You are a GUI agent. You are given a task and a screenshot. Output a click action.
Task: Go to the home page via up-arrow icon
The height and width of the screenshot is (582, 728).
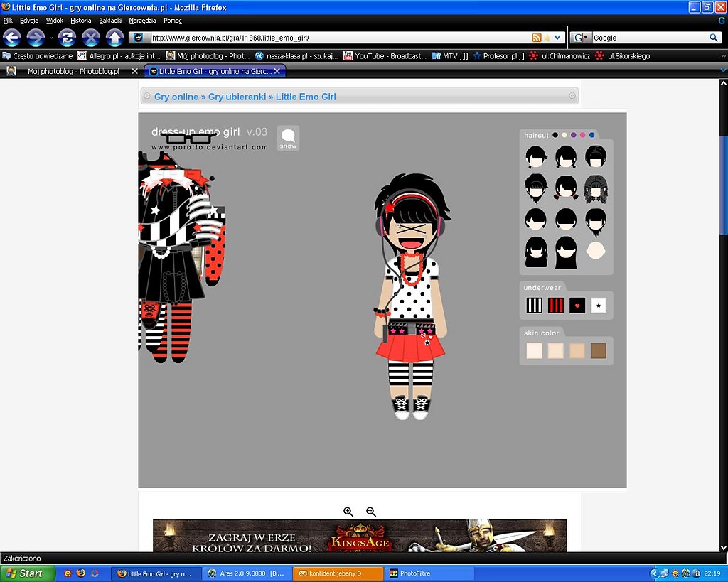(x=114, y=38)
